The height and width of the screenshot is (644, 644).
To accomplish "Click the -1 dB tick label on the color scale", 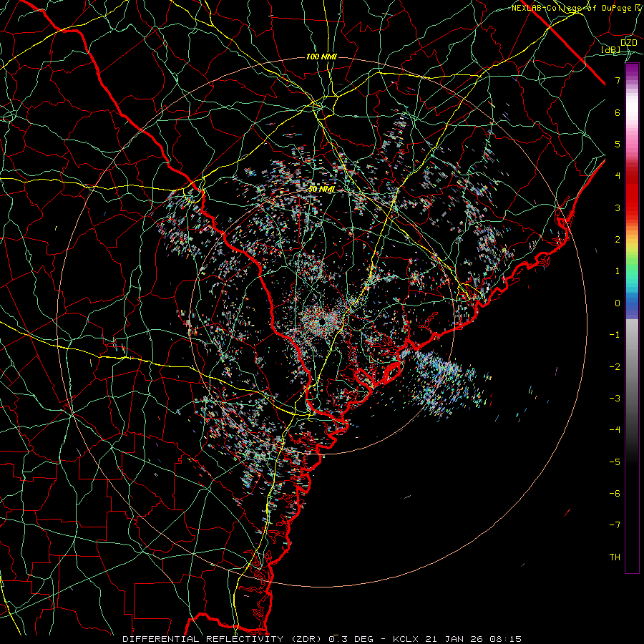I will click(x=615, y=335).
